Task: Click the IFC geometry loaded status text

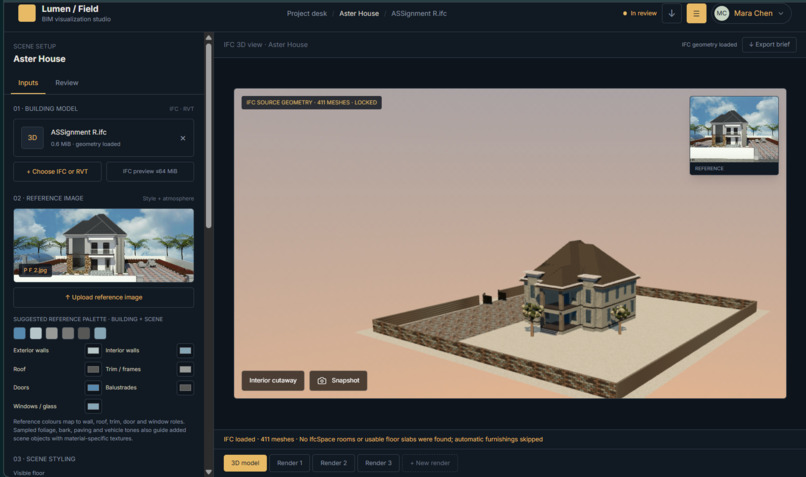Action: tap(709, 45)
